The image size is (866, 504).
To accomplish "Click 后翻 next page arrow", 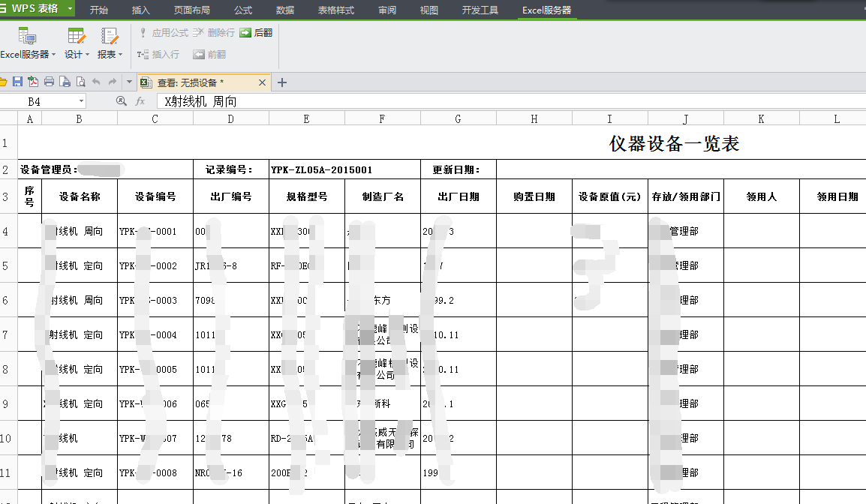I will pyautogui.click(x=256, y=32).
